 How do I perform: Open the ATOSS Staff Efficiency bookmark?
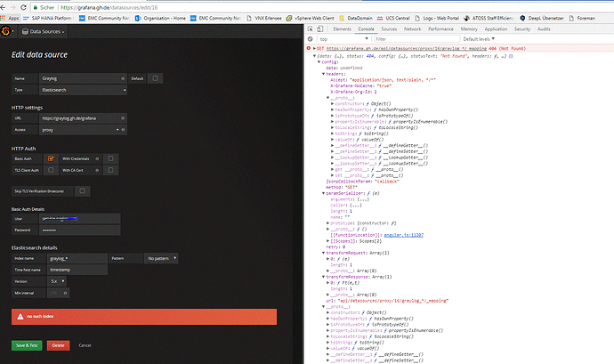(x=489, y=18)
